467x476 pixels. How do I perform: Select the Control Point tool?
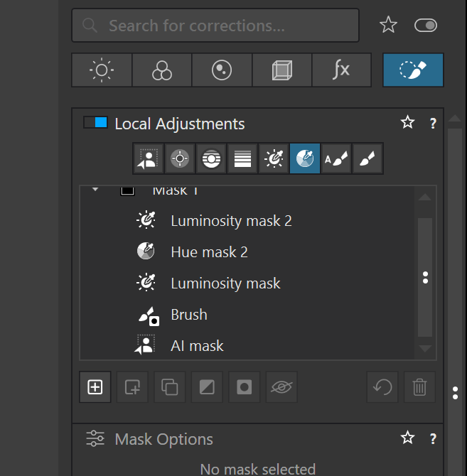pos(179,158)
